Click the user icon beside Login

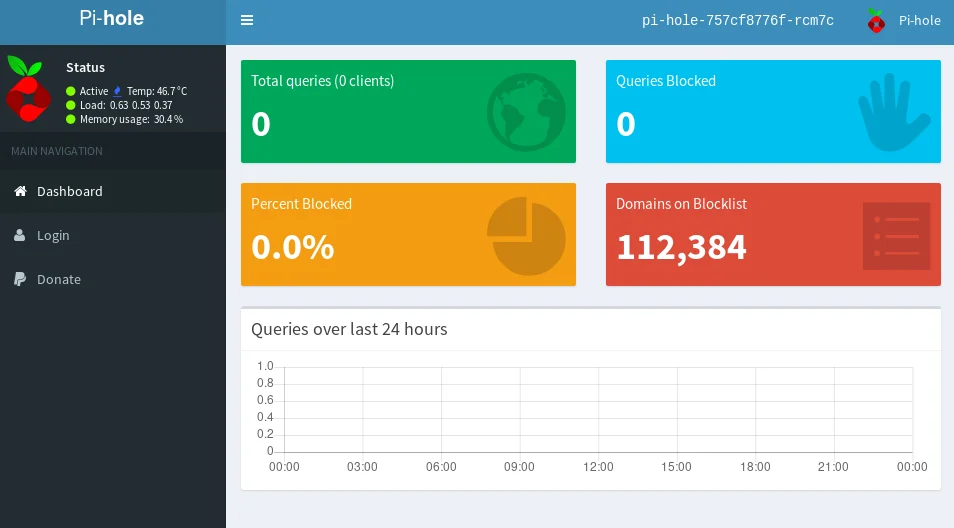[20, 235]
